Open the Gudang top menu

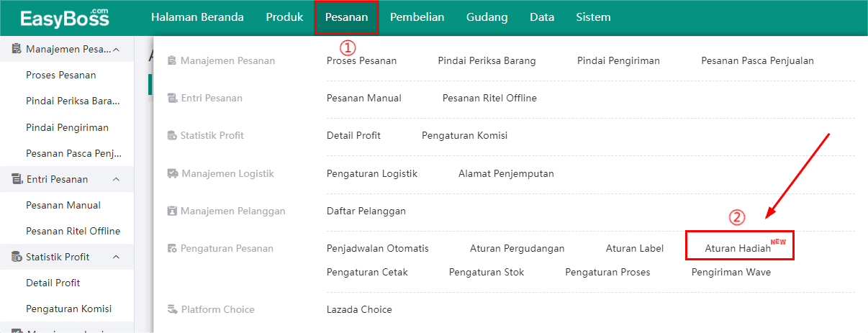487,17
